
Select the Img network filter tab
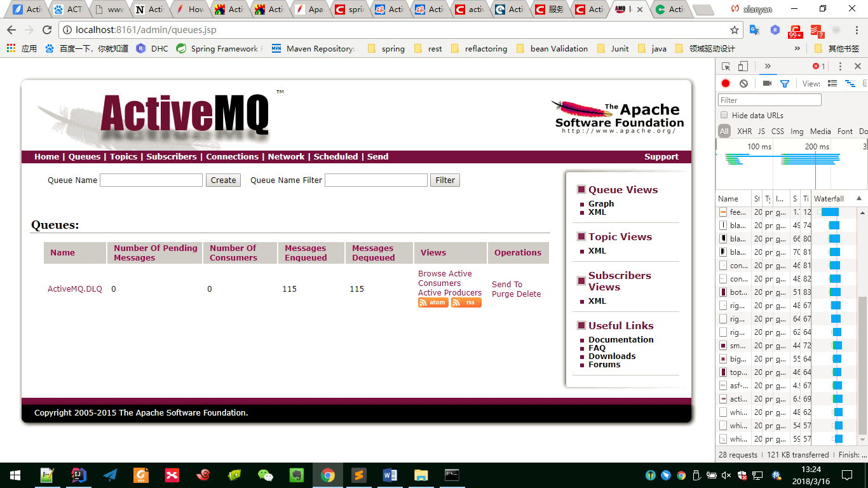(797, 131)
